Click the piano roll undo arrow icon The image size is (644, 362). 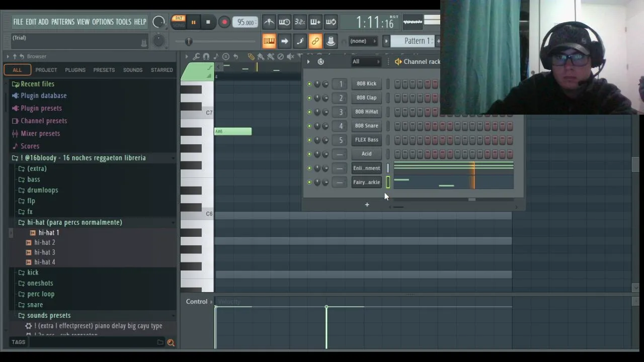(235, 57)
